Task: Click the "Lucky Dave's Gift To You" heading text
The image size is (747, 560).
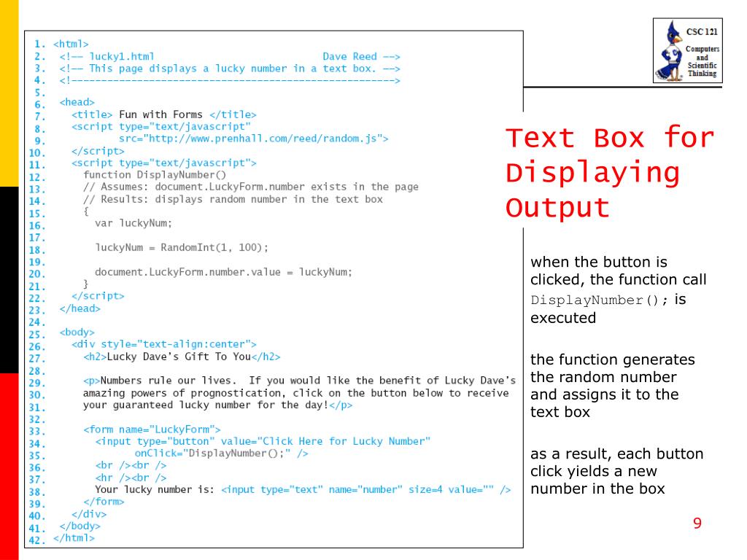Action: point(179,357)
